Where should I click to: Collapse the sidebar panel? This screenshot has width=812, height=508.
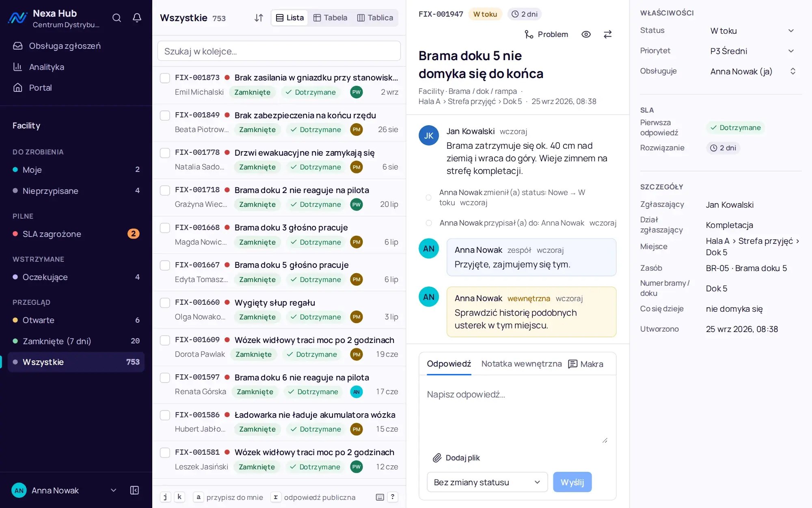134,491
